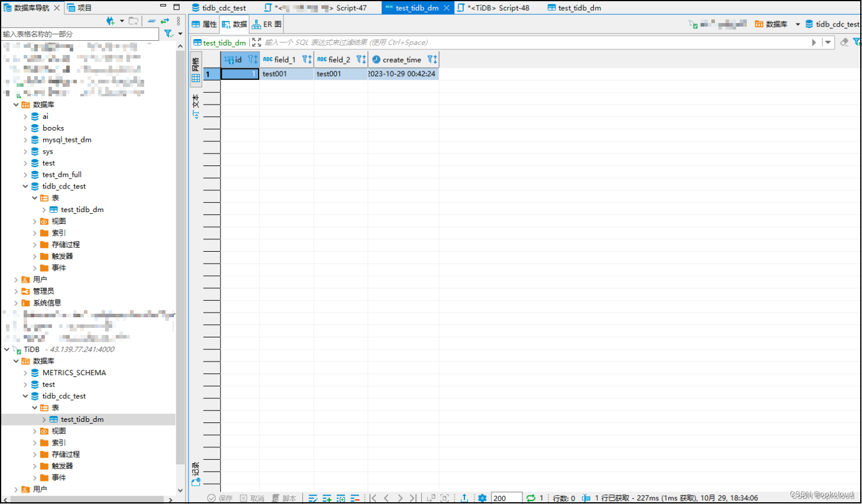Viewport: 862px width, 504px height.
Task: Click the 保存 button
Action: [x=220, y=498]
